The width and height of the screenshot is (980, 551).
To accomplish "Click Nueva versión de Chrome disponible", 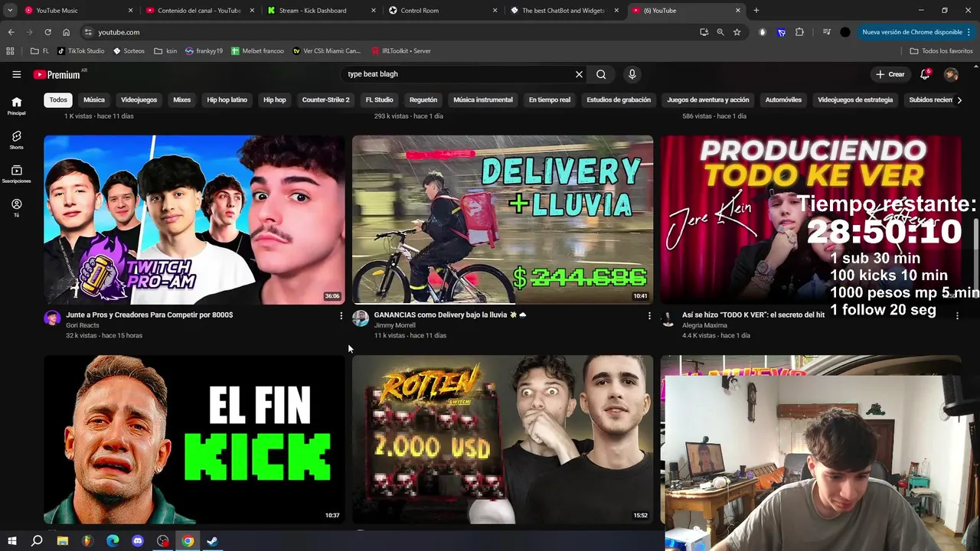I will (912, 32).
